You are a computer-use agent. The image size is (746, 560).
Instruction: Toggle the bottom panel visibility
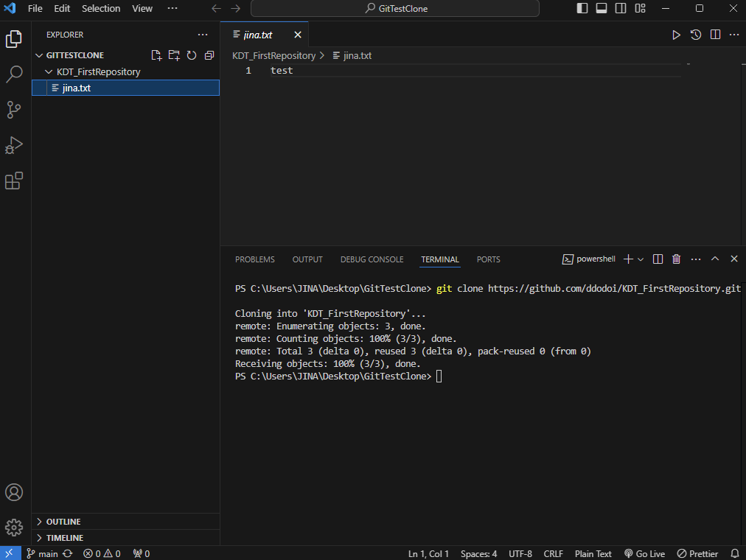pyautogui.click(x=602, y=8)
